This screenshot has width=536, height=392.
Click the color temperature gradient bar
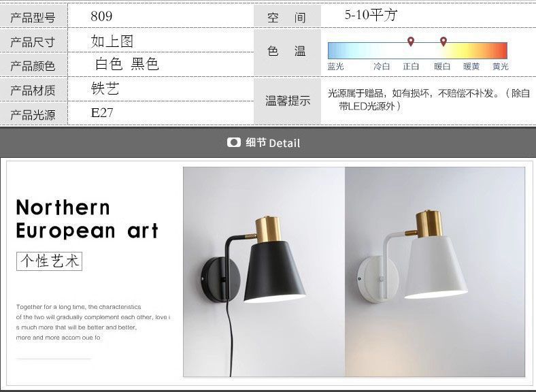[418, 51]
